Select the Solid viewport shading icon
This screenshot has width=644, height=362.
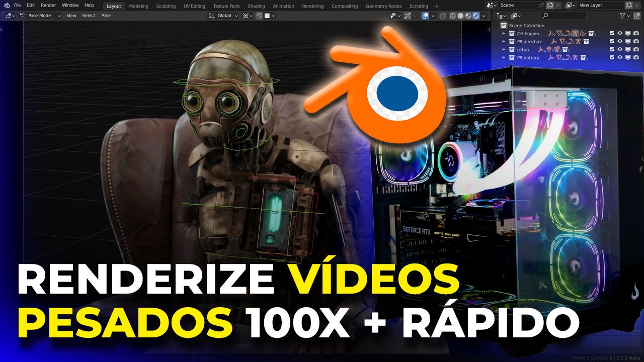[461, 16]
